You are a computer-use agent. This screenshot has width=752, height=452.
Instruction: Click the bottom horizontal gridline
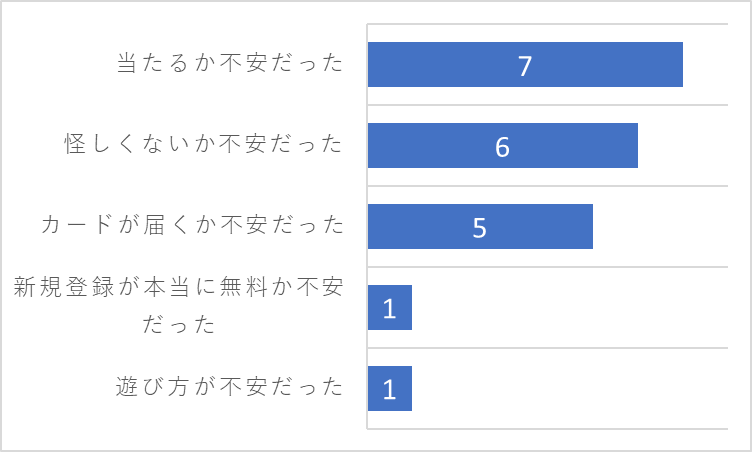tap(548, 428)
